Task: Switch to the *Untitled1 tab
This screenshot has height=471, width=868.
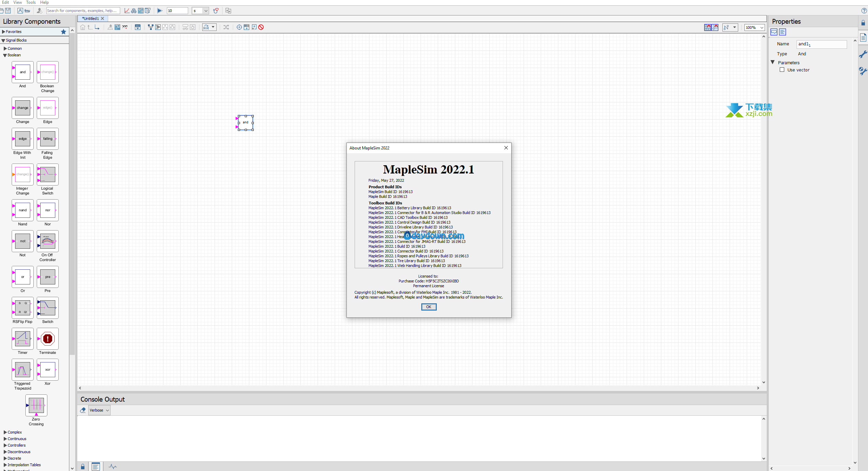Action: point(91,19)
